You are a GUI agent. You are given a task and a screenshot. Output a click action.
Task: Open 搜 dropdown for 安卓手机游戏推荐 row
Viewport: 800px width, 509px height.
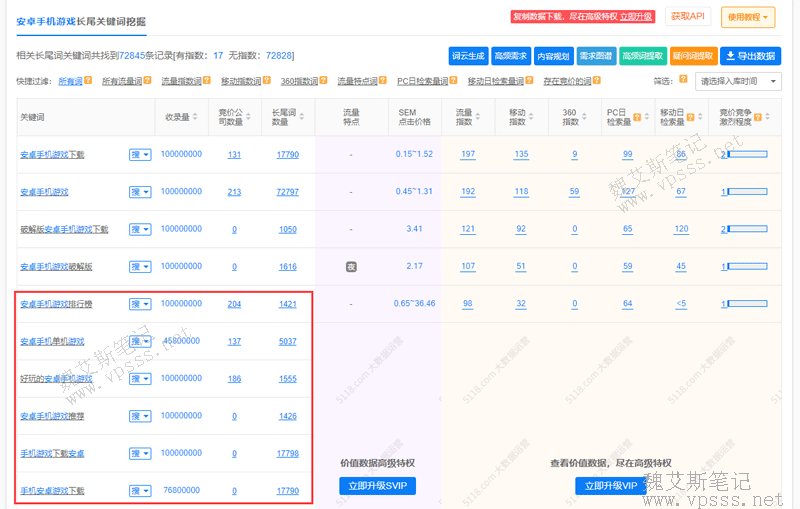tap(140, 416)
